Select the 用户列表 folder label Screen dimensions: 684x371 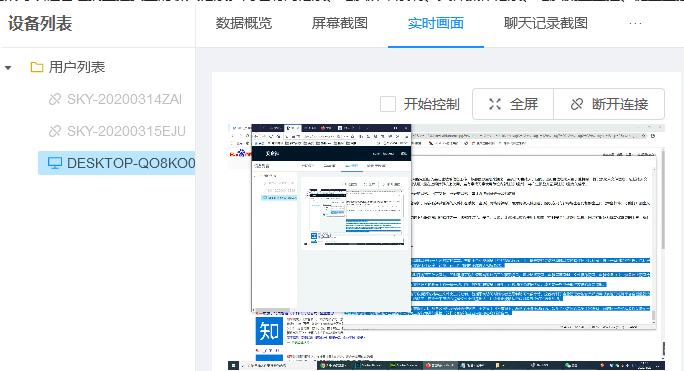(77, 67)
